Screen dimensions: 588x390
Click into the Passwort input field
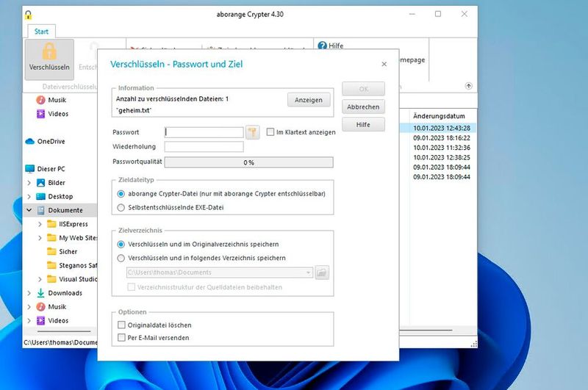tap(204, 132)
